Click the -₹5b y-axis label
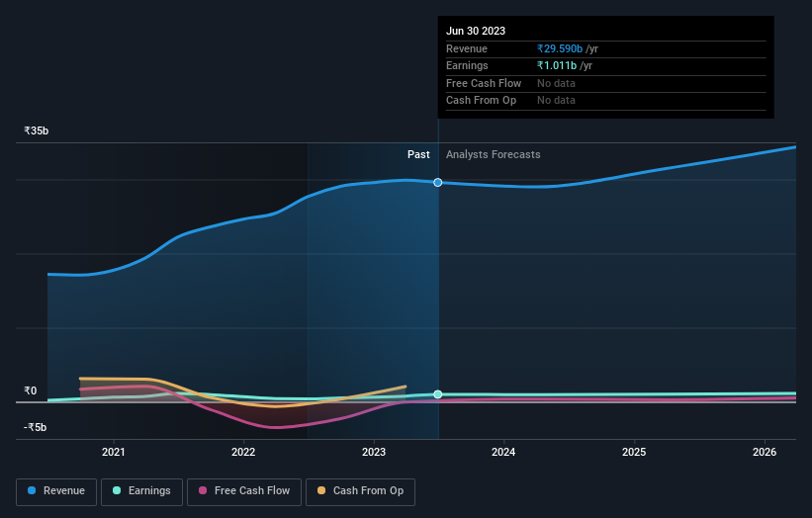 tap(36, 427)
